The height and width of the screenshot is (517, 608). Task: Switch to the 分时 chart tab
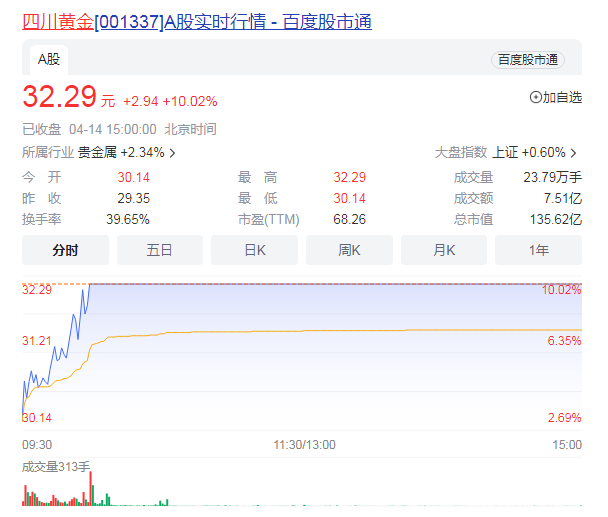pyautogui.click(x=65, y=250)
